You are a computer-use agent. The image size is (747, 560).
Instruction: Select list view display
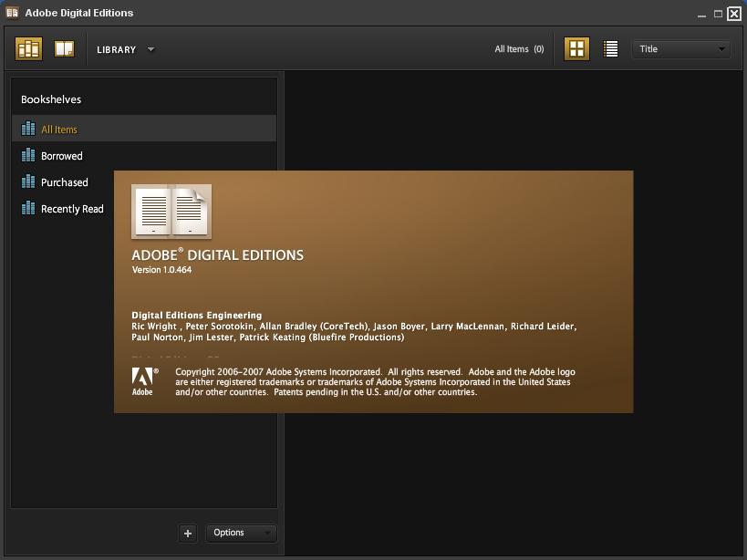point(610,48)
